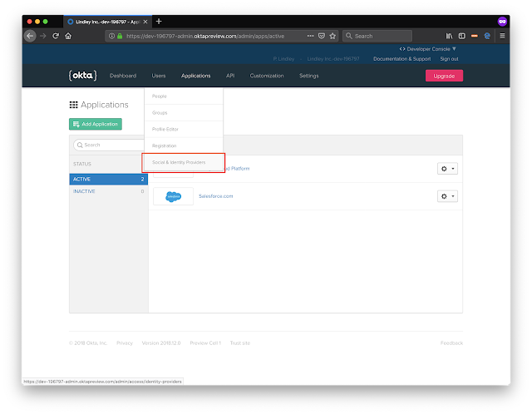Filter by INACTIVE status
This screenshot has width=532, height=414.
[109, 191]
